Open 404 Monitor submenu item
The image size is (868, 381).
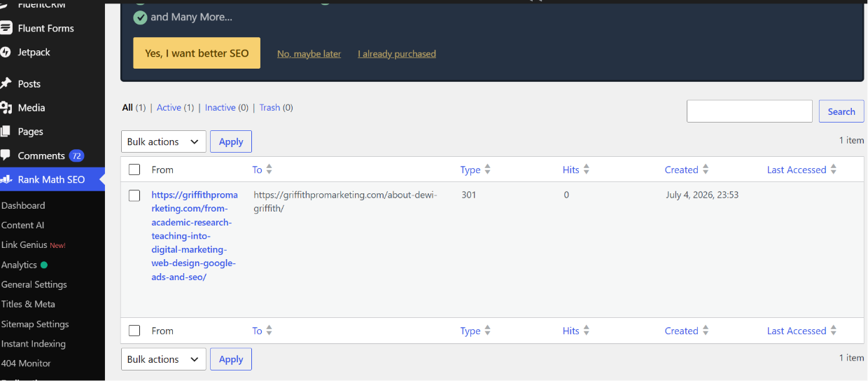click(x=26, y=363)
